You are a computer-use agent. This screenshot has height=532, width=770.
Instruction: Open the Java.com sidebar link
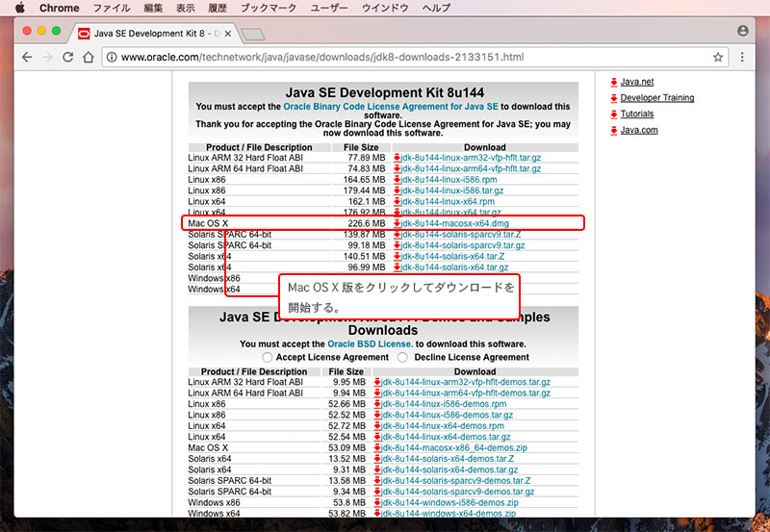point(639,130)
